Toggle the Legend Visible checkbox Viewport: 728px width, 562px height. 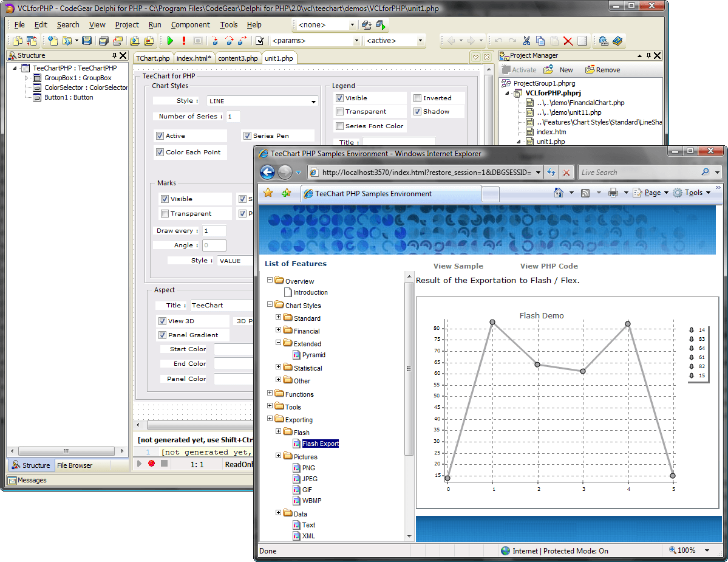click(340, 98)
